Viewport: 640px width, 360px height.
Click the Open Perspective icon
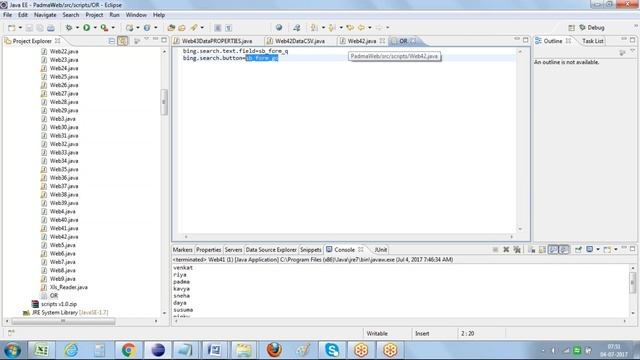point(571,28)
